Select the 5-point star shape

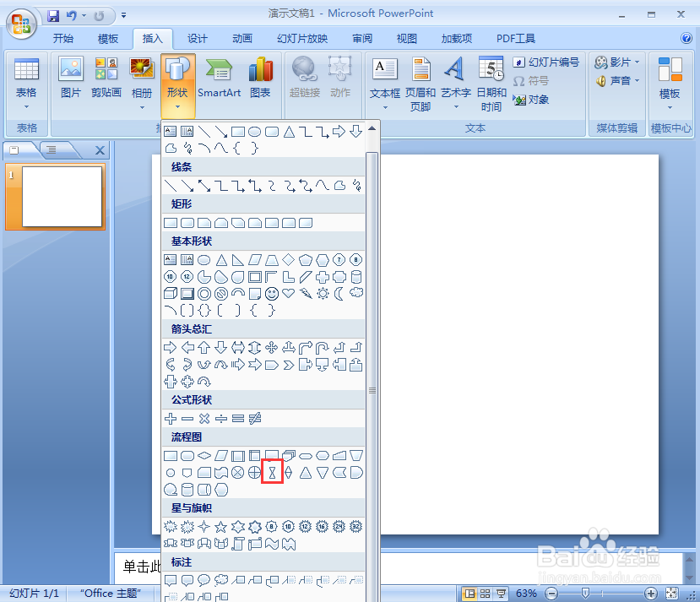pos(220,527)
